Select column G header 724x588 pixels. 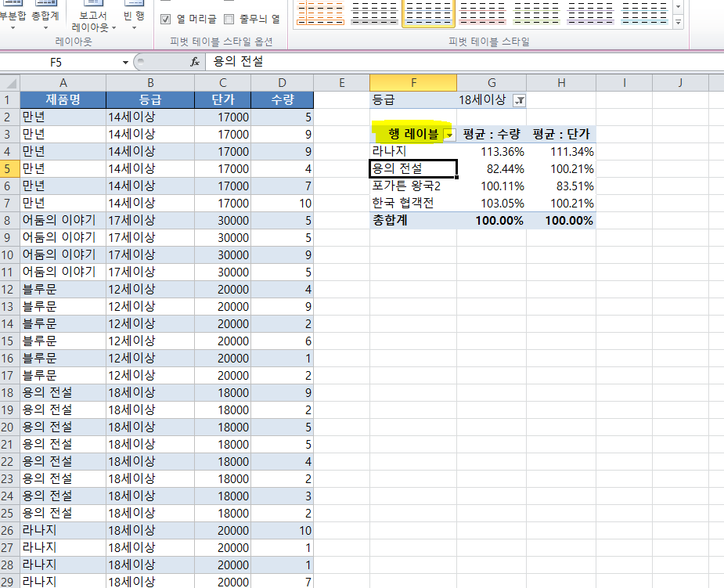tap(491, 82)
